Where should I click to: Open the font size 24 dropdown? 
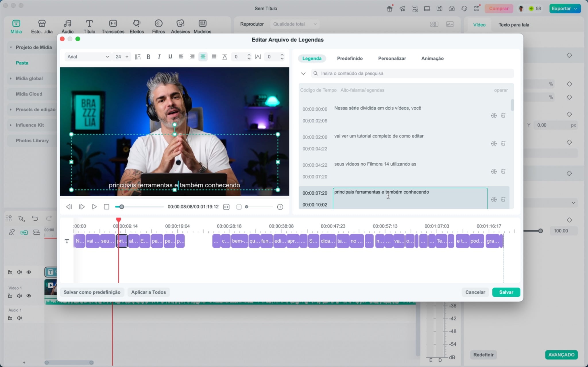[122, 57]
